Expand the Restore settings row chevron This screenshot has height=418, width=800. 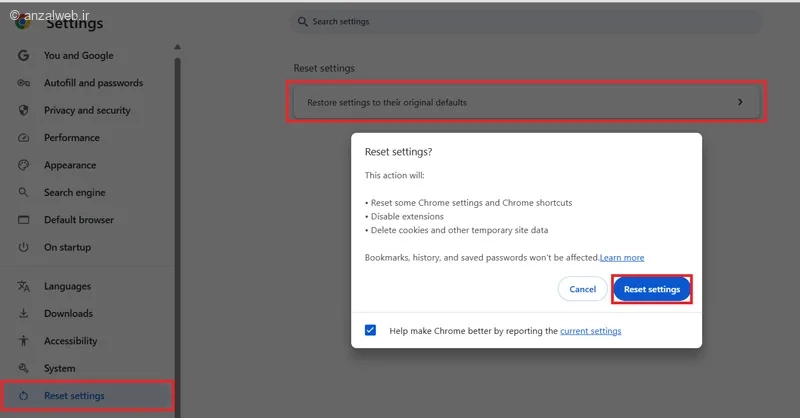740,102
